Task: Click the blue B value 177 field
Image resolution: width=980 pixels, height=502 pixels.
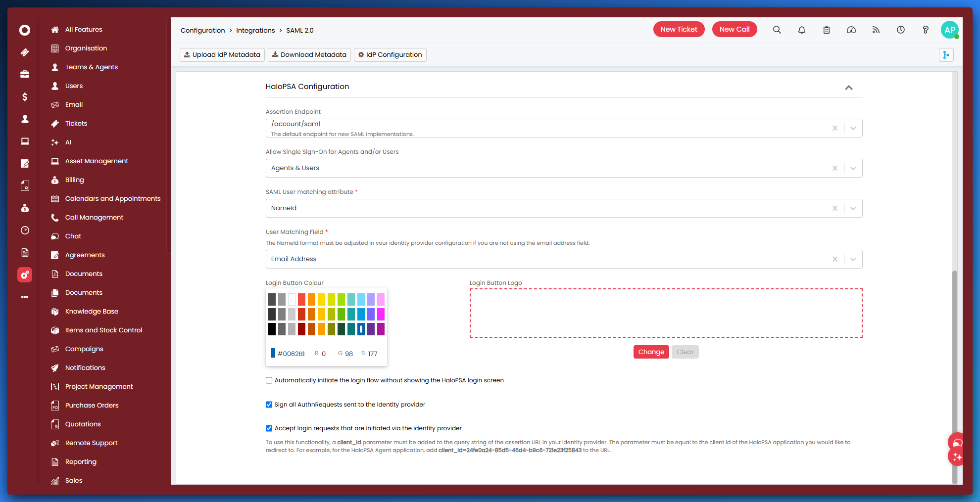Action: click(x=373, y=354)
